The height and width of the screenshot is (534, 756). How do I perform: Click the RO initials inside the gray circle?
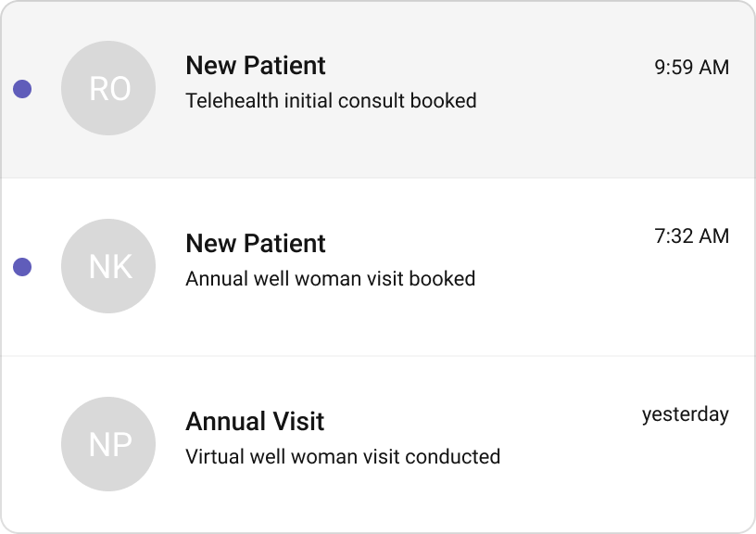click(x=107, y=88)
